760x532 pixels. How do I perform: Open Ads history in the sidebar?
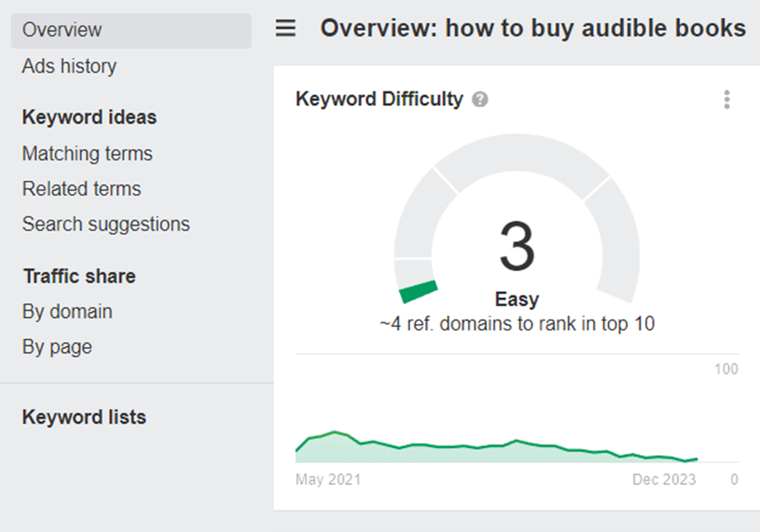coord(69,66)
